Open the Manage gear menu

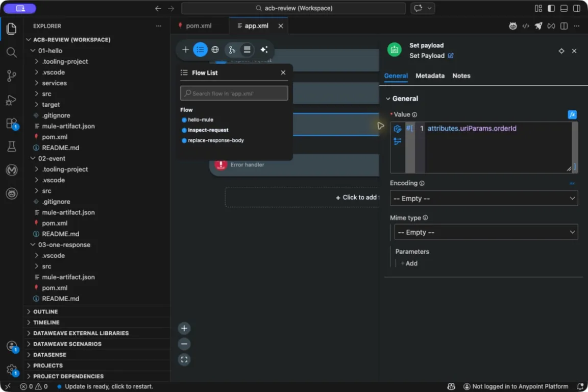[x=12, y=370]
